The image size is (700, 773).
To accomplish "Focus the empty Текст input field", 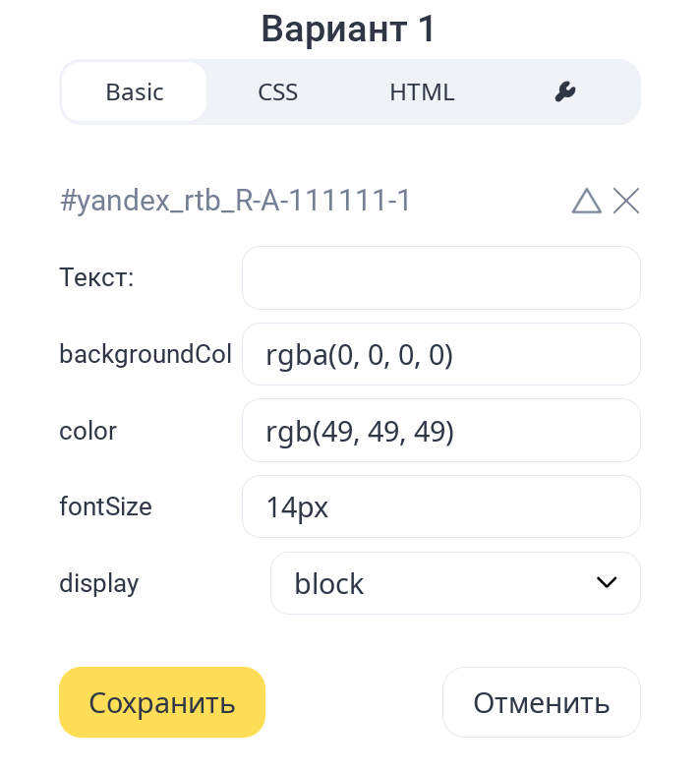I will click(440, 277).
